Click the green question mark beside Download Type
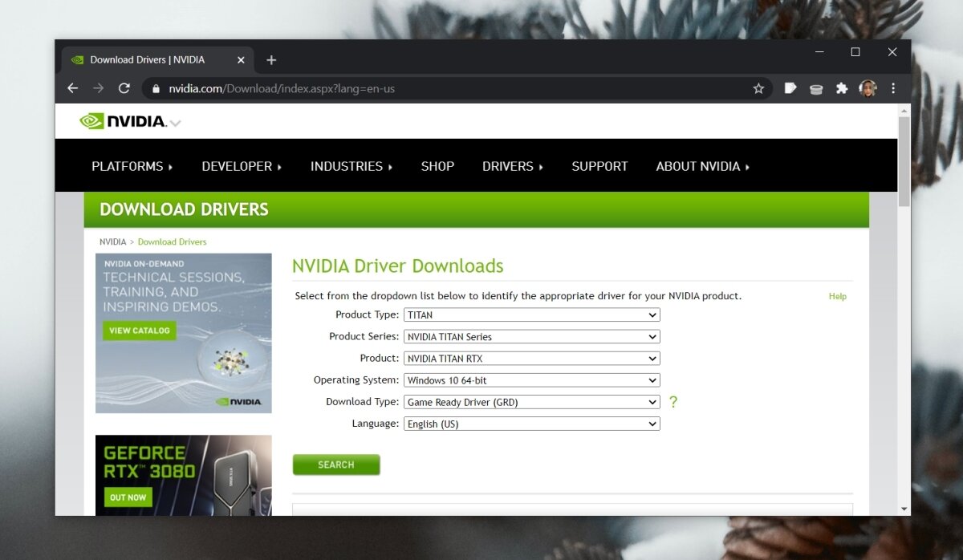This screenshot has width=963, height=560. point(673,402)
